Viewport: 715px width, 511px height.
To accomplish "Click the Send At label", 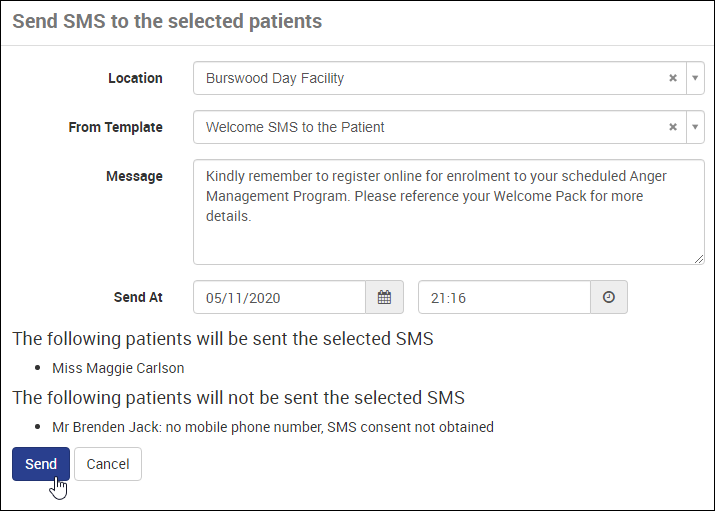I will click(138, 297).
